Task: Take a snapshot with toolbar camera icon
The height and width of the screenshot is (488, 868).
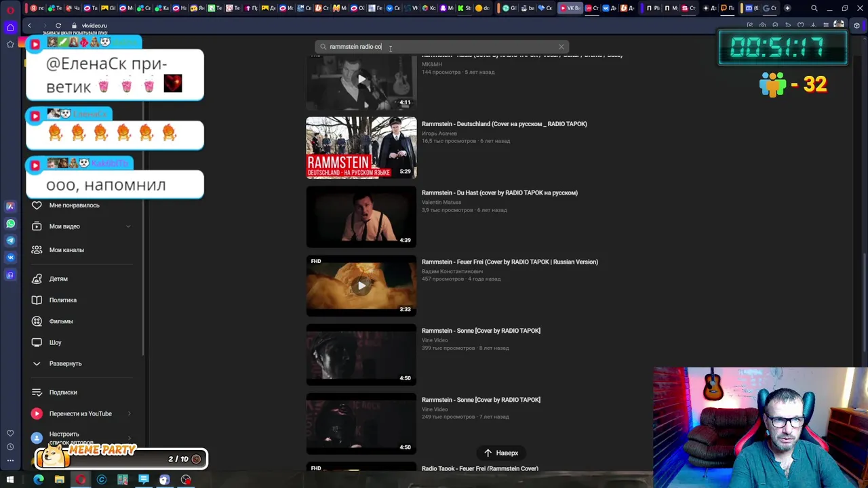Action: point(762,25)
